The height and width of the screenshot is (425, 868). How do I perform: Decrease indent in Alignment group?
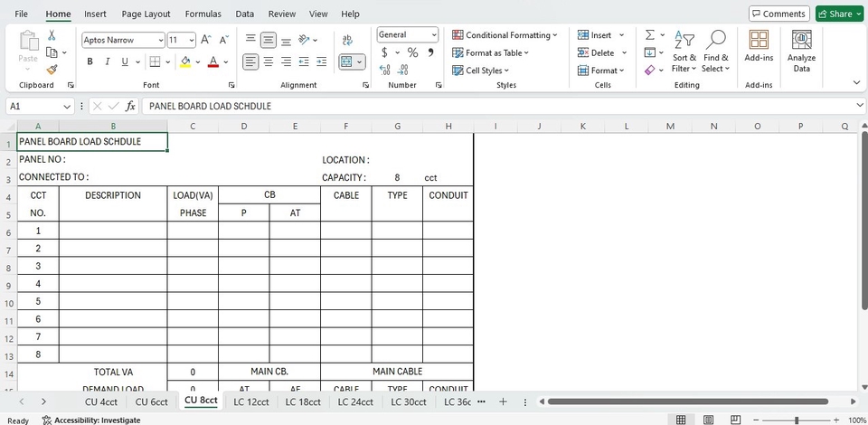point(304,62)
